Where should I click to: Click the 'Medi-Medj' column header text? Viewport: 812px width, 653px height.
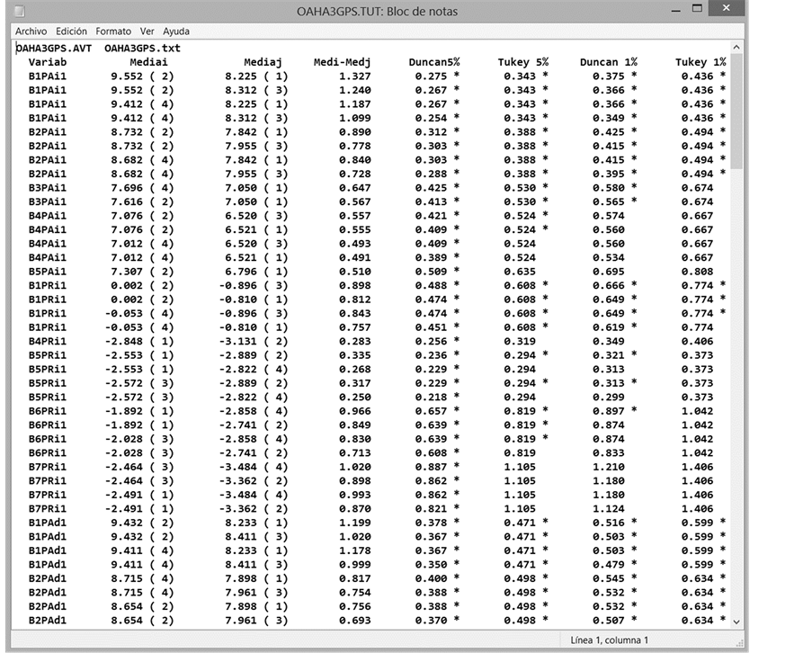pos(343,62)
